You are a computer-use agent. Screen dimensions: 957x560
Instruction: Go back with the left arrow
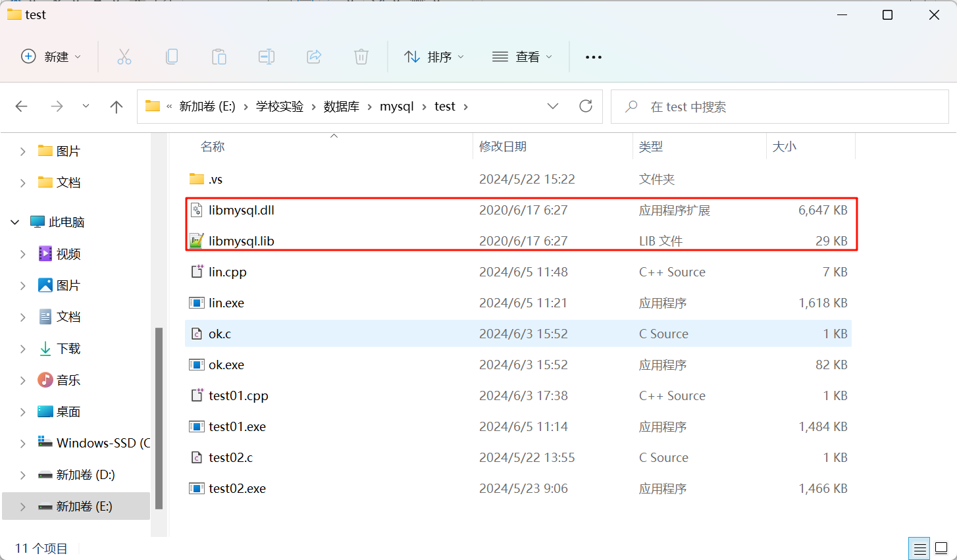[22, 107]
